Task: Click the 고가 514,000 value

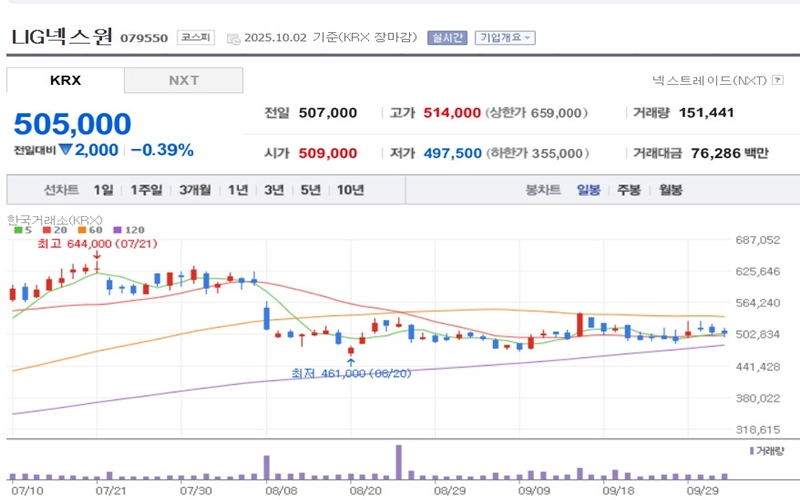Action: [452, 113]
